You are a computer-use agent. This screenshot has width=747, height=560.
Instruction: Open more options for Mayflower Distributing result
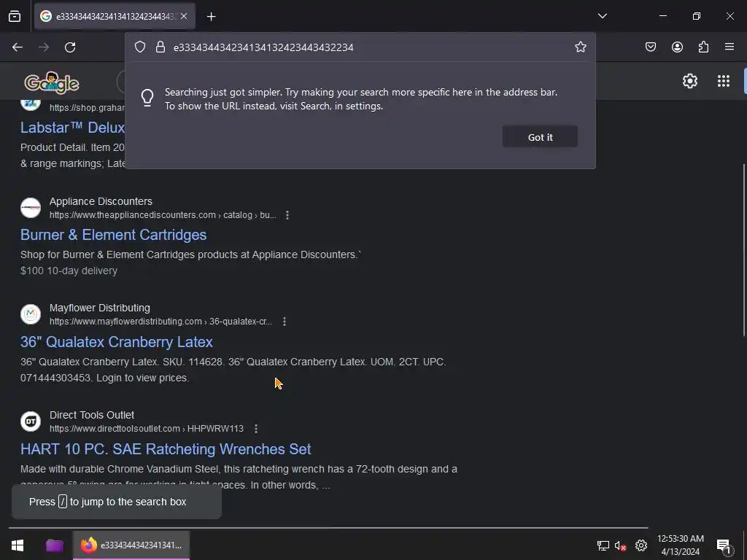(285, 322)
